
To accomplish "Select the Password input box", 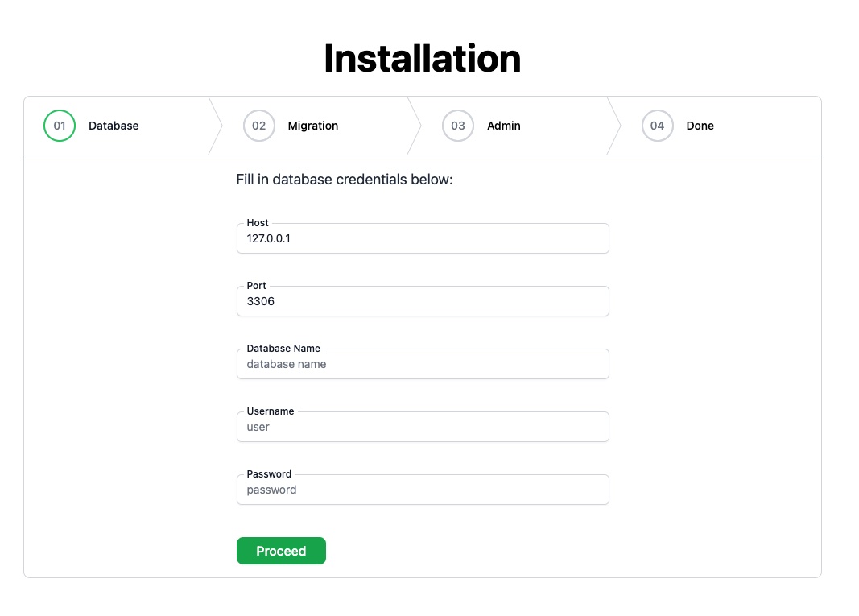I will click(x=423, y=490).
